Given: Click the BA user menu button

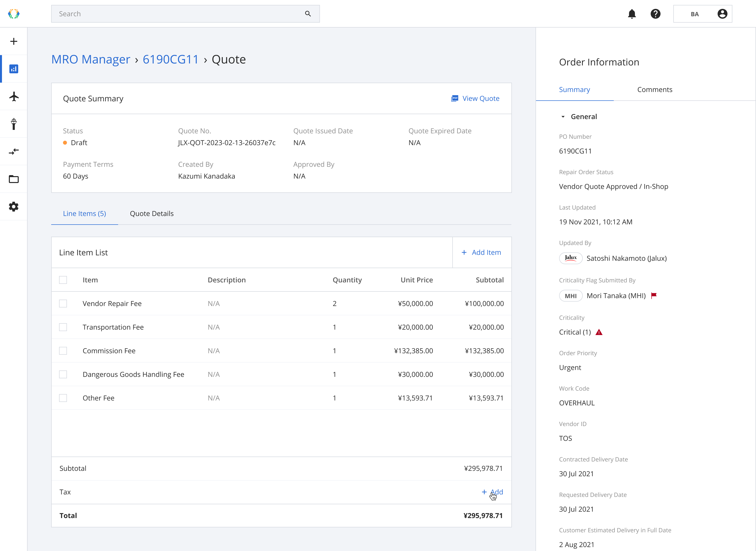Looking at the screenshot, I should pos(703,14).
